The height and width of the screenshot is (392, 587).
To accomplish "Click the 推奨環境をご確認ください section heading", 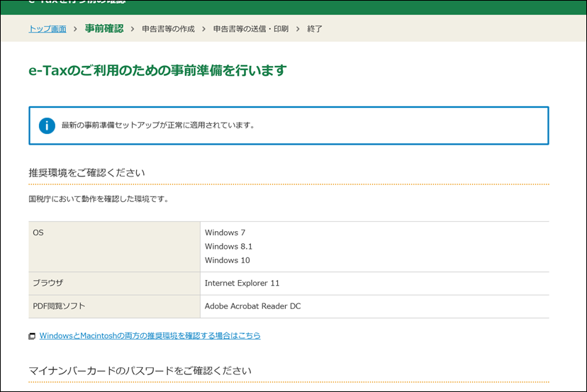I will (x=87, y=172).
